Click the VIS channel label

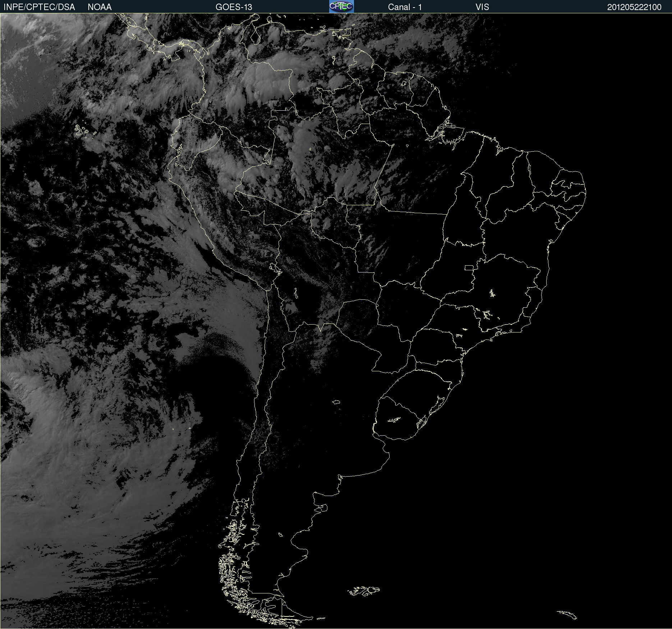point(482,7)
